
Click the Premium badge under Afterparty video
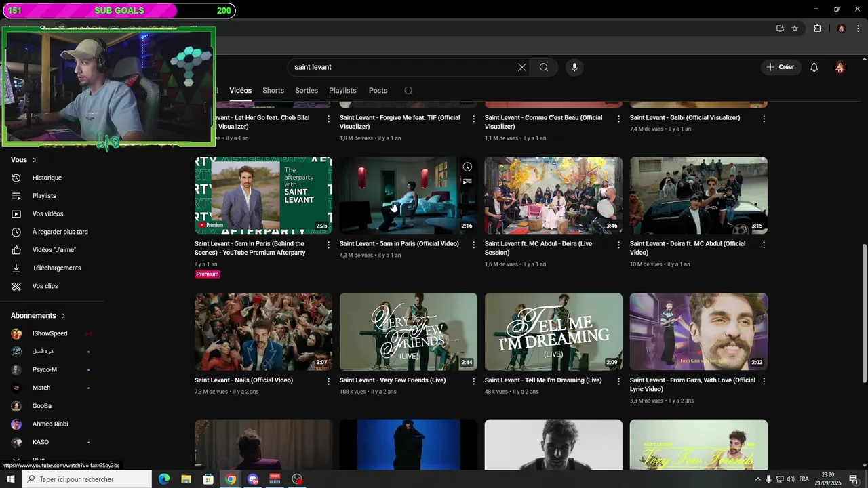208,274
